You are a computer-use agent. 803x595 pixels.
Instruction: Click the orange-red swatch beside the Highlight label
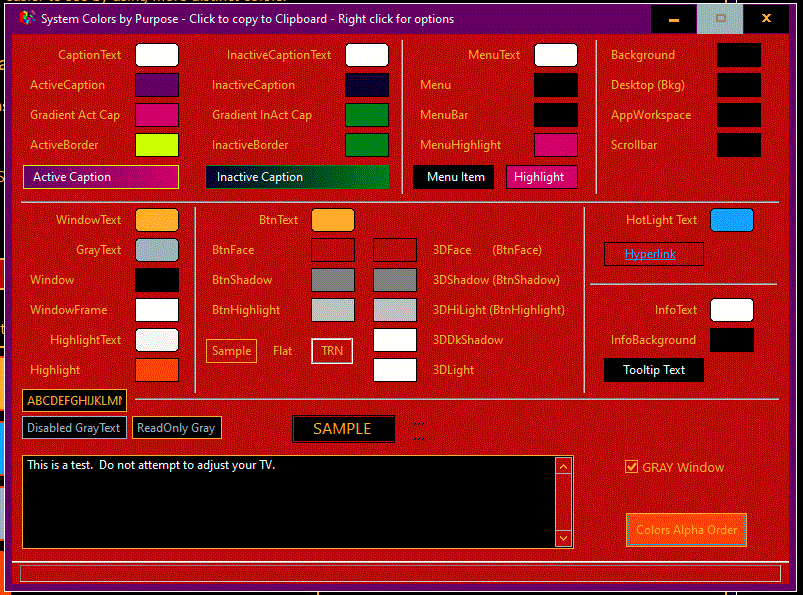[157, 370]
